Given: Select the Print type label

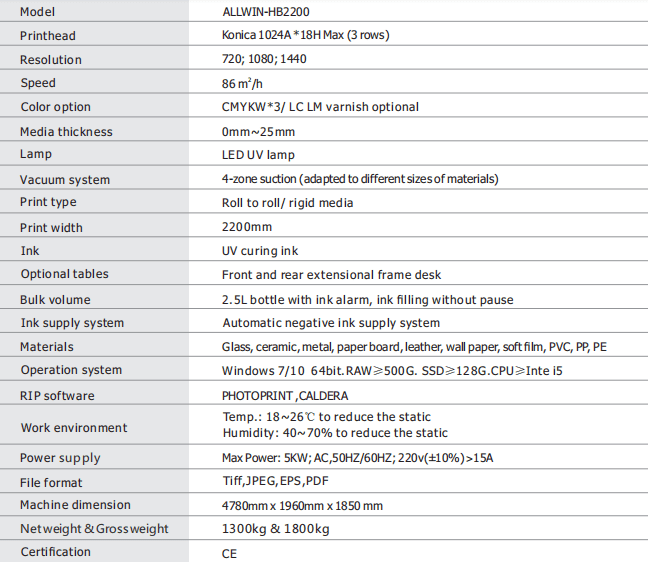Looking at the screenshot, I should (x=48, y=203).
